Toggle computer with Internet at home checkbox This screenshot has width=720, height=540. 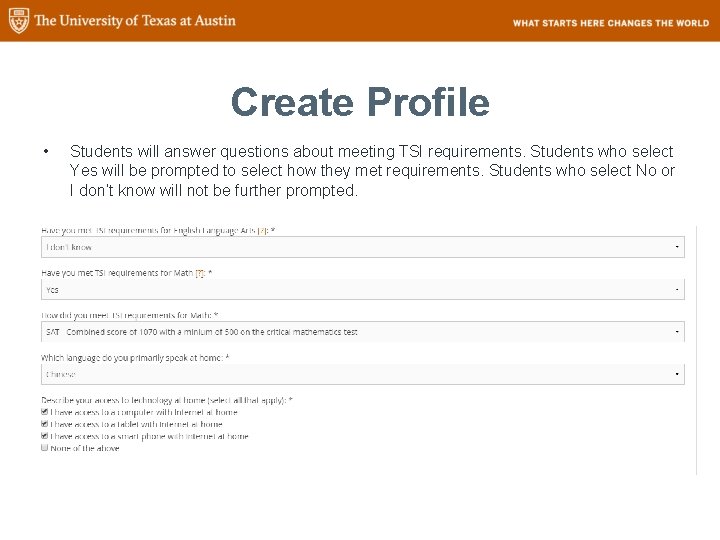pos(45,412)
